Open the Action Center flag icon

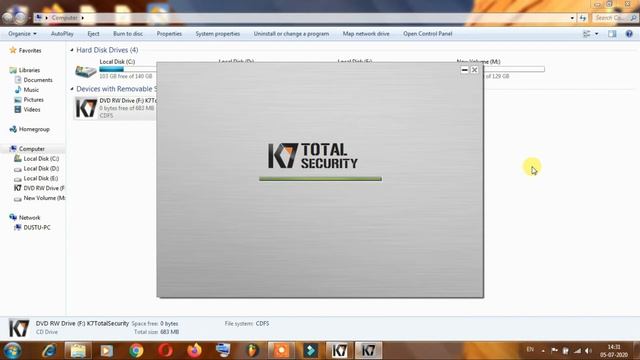tap(554, 351)
